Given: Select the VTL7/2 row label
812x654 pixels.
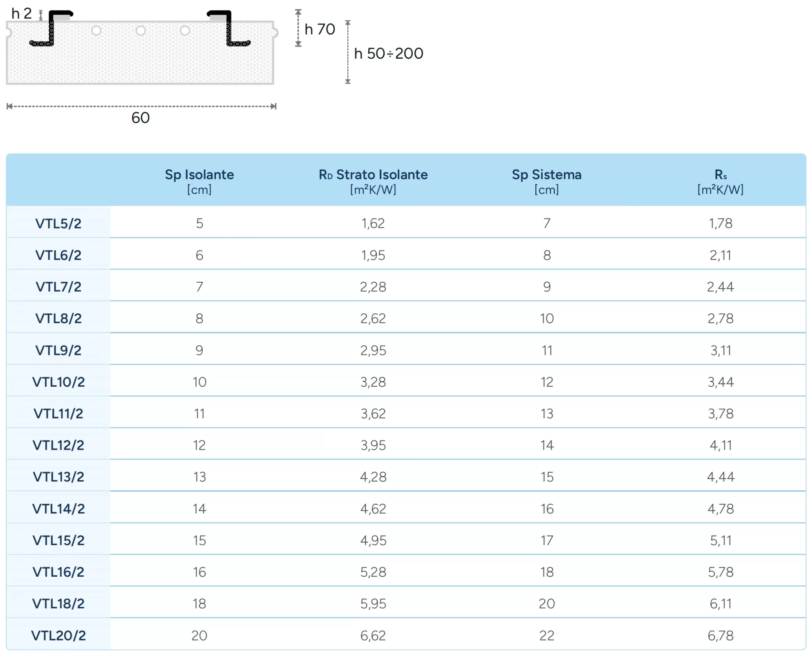Looking at the screenshot, I should pos(58,287).
